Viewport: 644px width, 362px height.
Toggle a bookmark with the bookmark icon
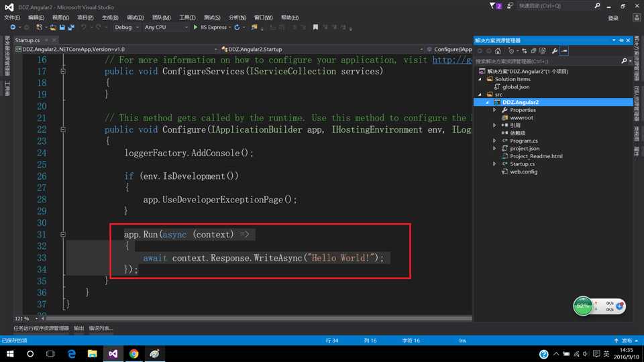tap(315, 27)
